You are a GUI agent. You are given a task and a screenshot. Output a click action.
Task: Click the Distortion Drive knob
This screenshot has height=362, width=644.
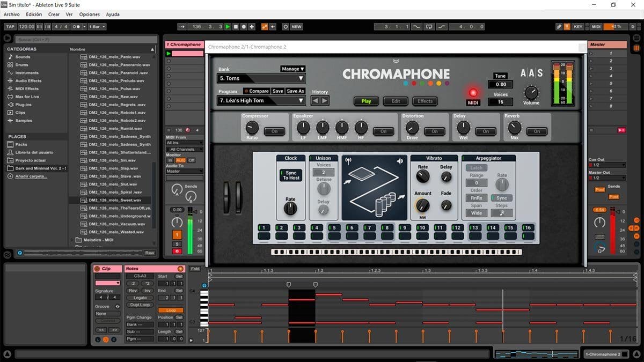click(412, 128)
